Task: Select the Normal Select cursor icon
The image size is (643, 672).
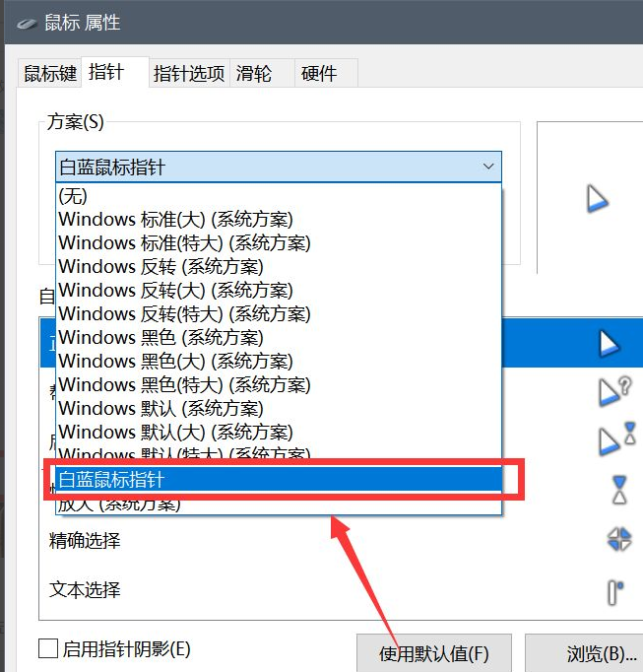Action: [608, 342]
